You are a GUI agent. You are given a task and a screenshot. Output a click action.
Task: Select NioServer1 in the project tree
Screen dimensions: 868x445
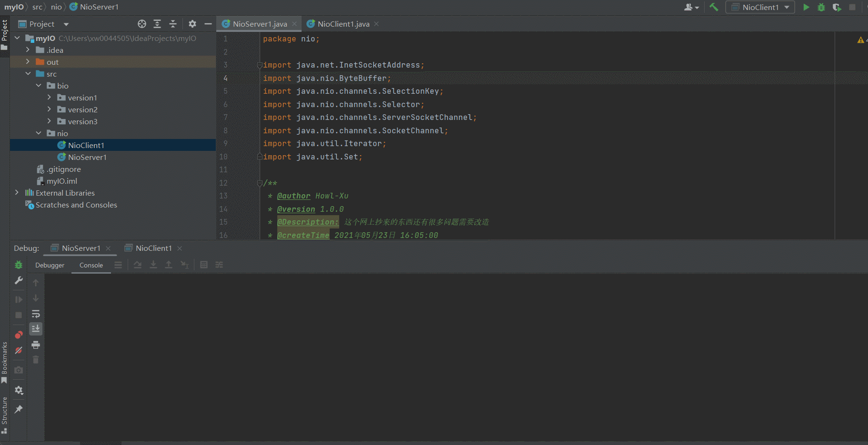click(87, 157)
